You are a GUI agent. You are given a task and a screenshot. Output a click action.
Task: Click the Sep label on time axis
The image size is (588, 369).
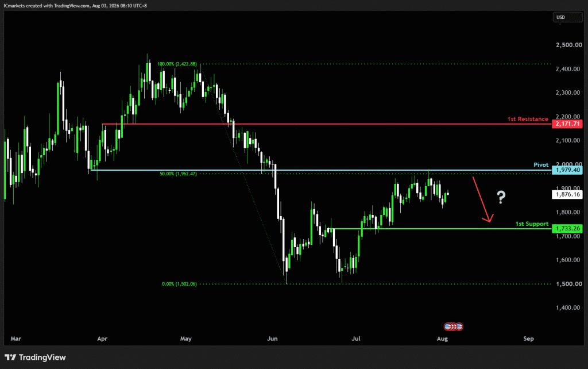pyautogui.click(x=528, y=339)
